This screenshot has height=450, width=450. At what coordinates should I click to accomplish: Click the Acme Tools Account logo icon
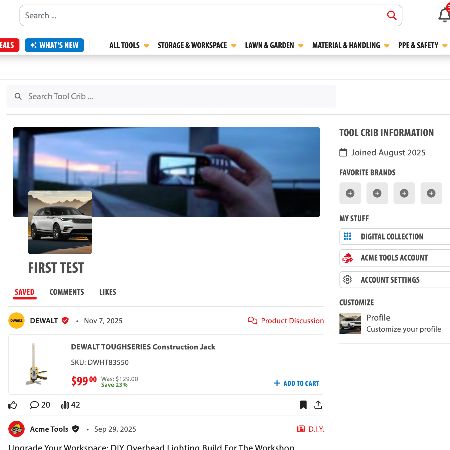point(347,258)
